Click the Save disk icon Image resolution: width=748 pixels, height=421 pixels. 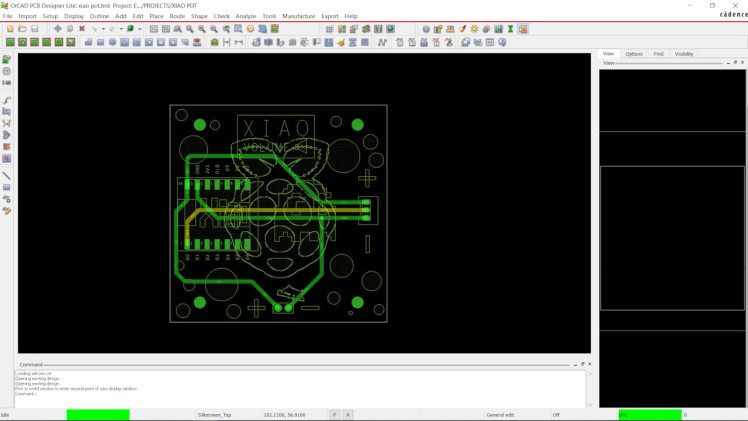tap(35, 29)
